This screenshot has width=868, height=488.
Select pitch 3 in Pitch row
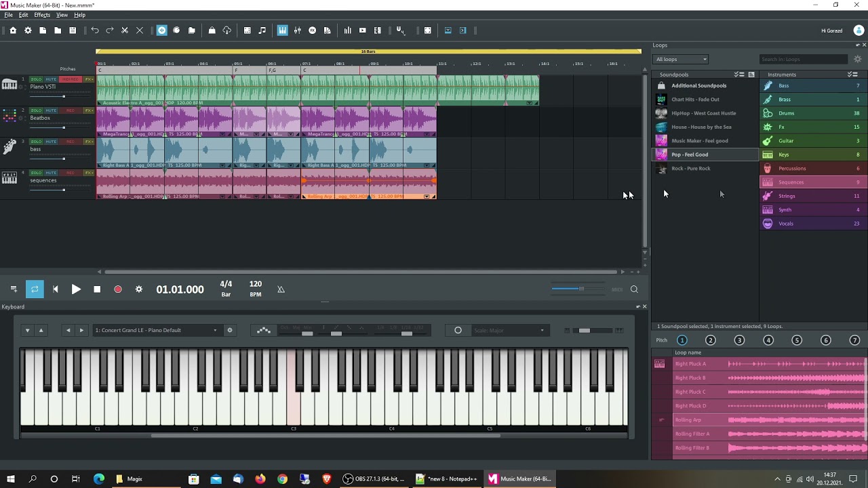[x=739, y=340]
